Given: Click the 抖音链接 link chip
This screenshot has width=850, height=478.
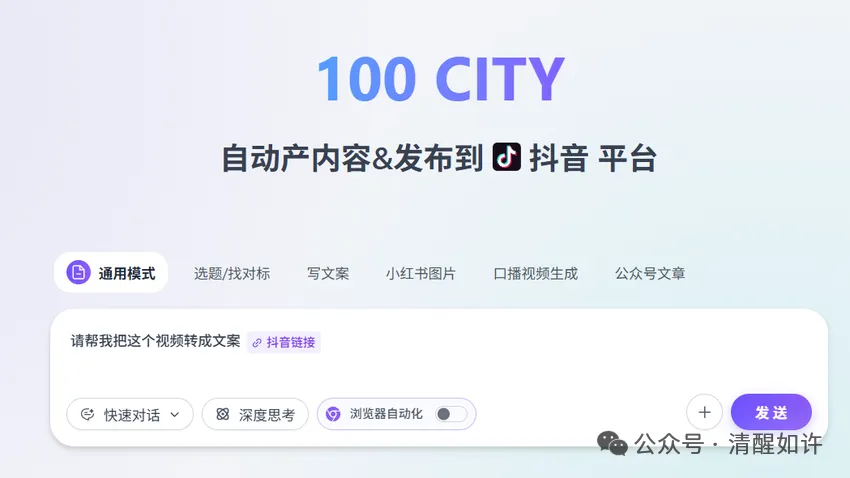Looking at the screenshot, I should pyautogui.click(x=284, y=343).
